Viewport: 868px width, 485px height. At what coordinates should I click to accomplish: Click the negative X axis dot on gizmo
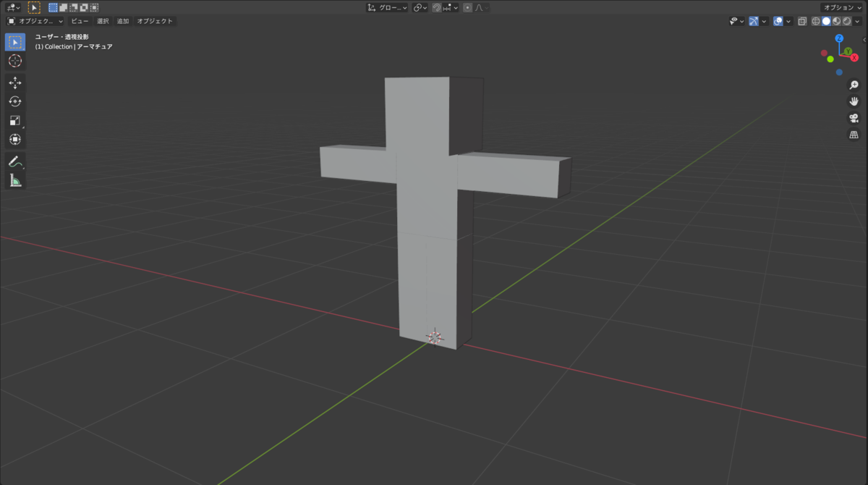coord(824,53)
